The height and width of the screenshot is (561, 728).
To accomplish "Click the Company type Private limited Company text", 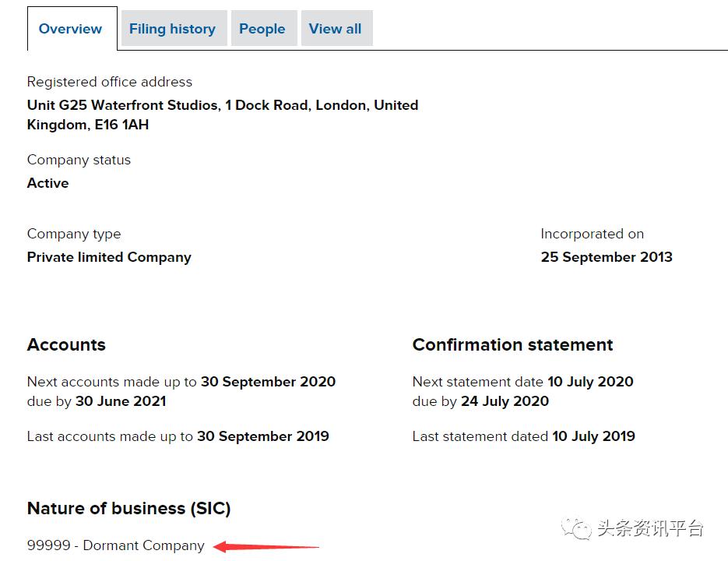I will [109, 256].
